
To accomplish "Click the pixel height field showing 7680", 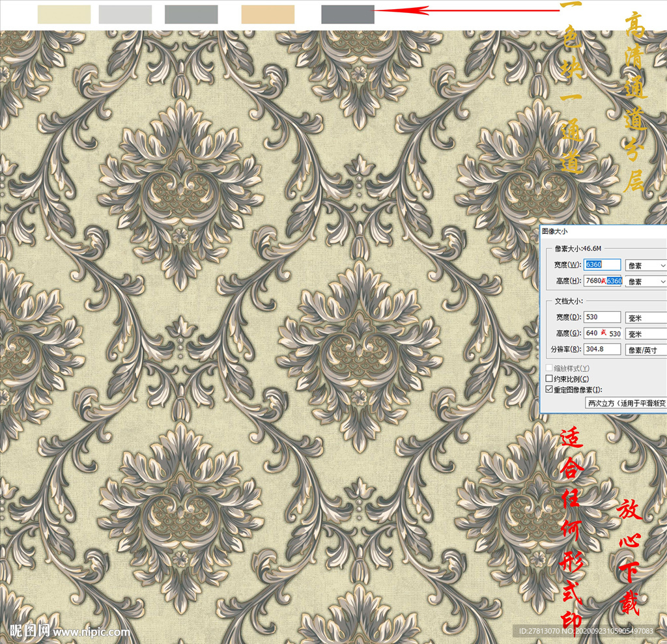I will (603, 281).
